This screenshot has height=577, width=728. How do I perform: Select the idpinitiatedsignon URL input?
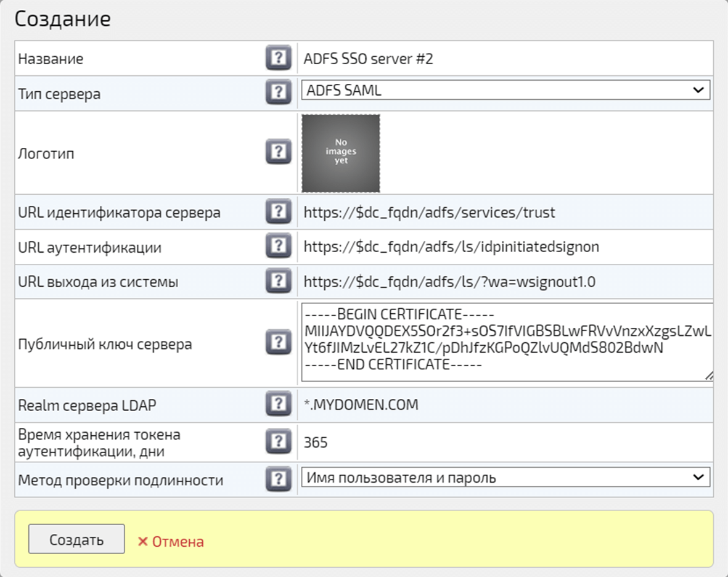click(504, 247)
